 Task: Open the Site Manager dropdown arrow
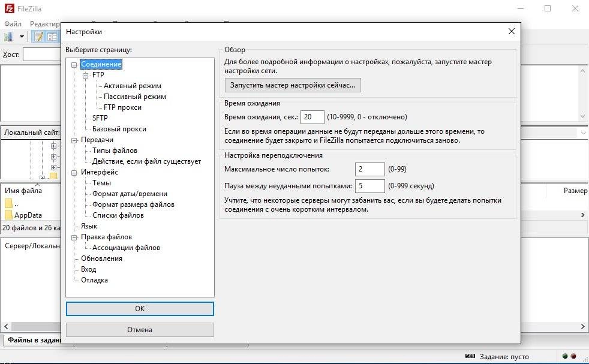(x=22, y=37)
